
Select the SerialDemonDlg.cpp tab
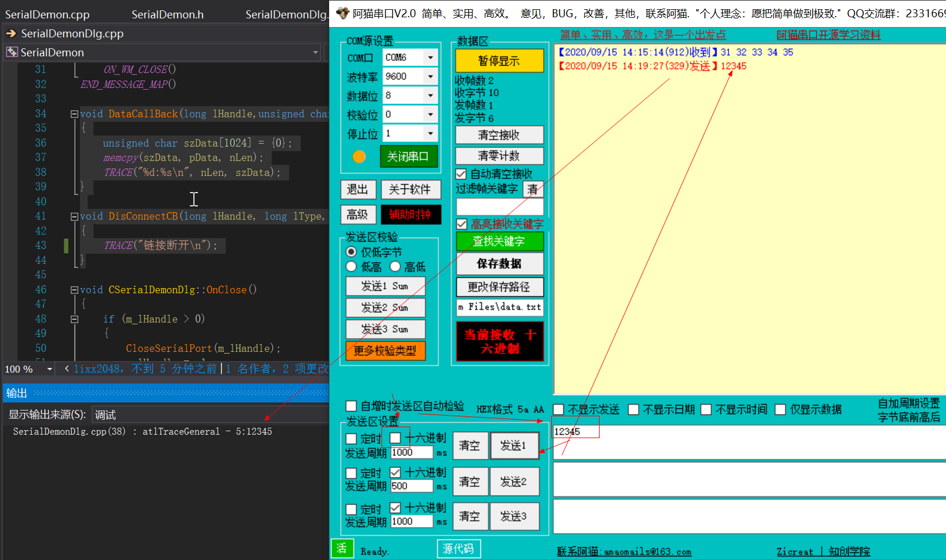point(73,33)
